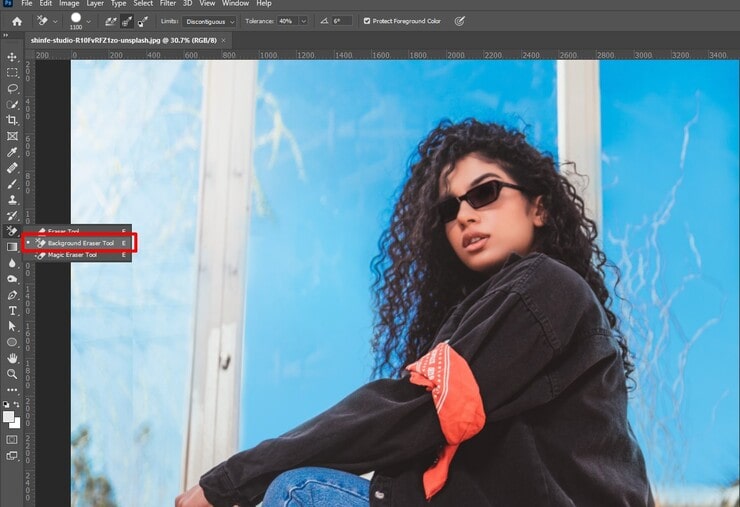Open the brush preset picker arrow
Image resolution: width=740 pixels, height=507 pixels.
coord(88,22)
